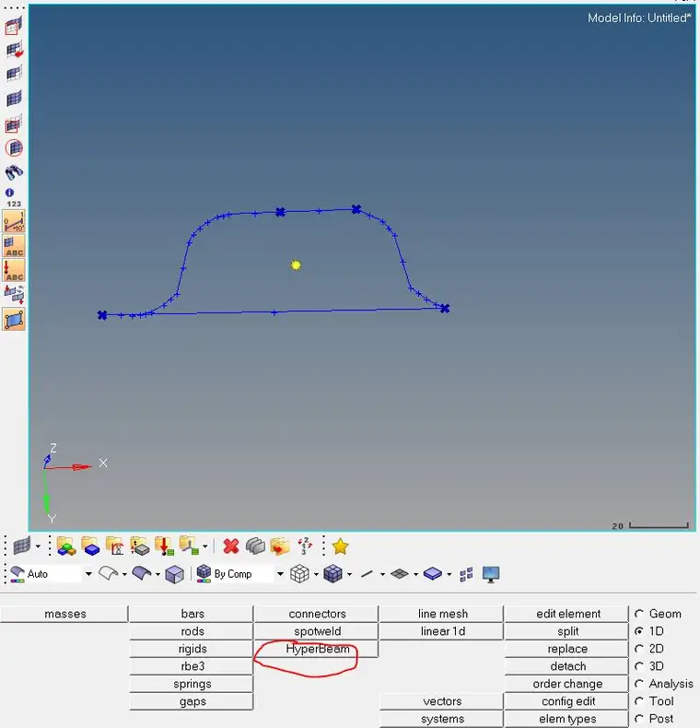Expand the arrow beside the system collectors folder
The width and height of the screenshot is (700, 728).
tap(204, 546)
